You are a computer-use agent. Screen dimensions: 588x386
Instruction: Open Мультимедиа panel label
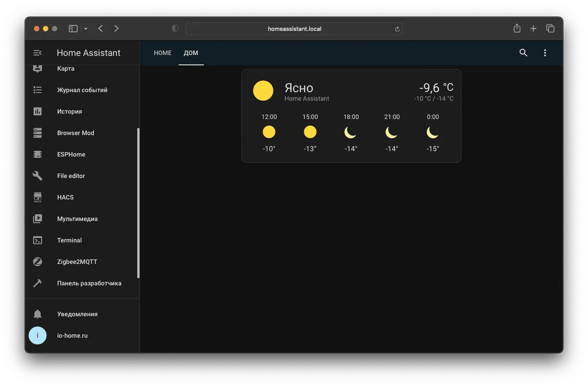(x=77, y=219)
